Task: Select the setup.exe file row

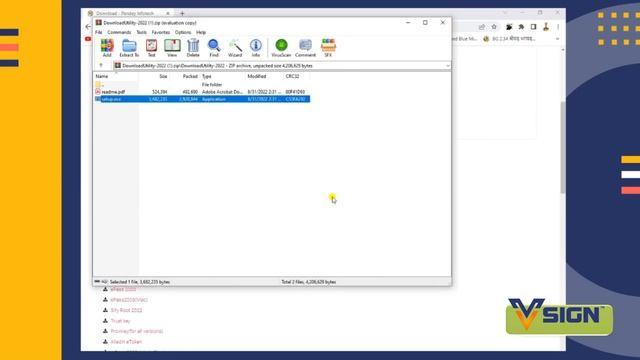Action: [x=202, y=99]
